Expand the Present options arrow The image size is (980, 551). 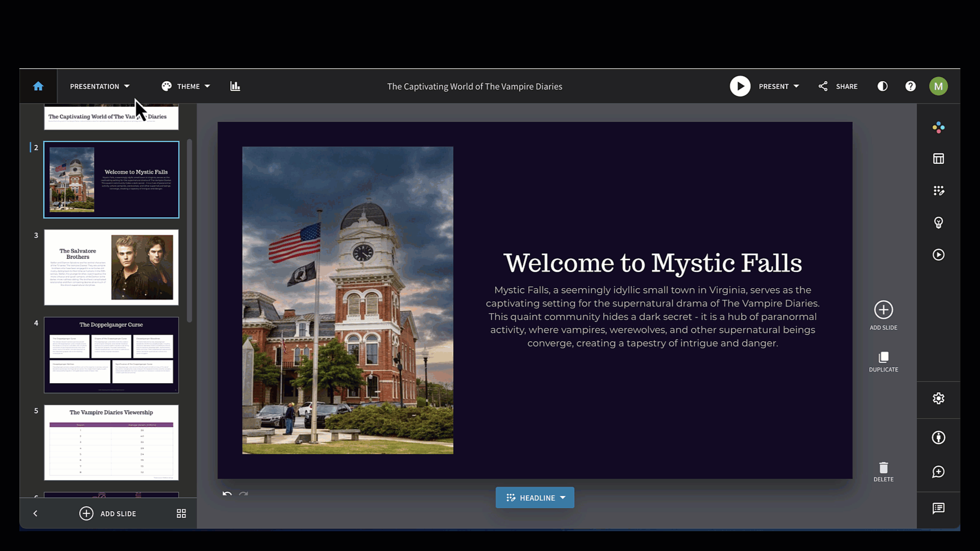796,86
